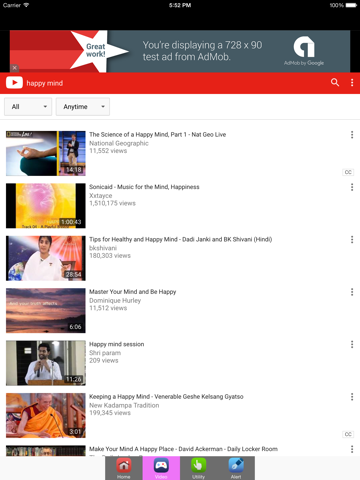Open 'Keeping a Happy Mind' title

166,397
